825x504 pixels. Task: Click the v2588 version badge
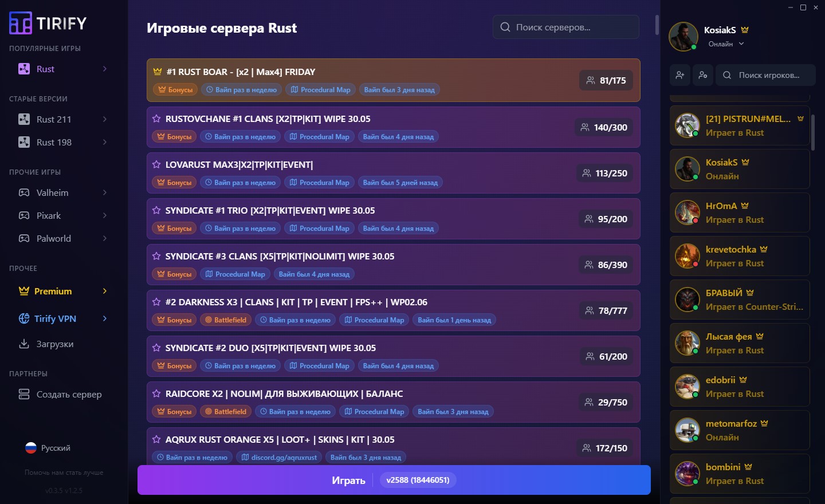click(x=418, y=480)
